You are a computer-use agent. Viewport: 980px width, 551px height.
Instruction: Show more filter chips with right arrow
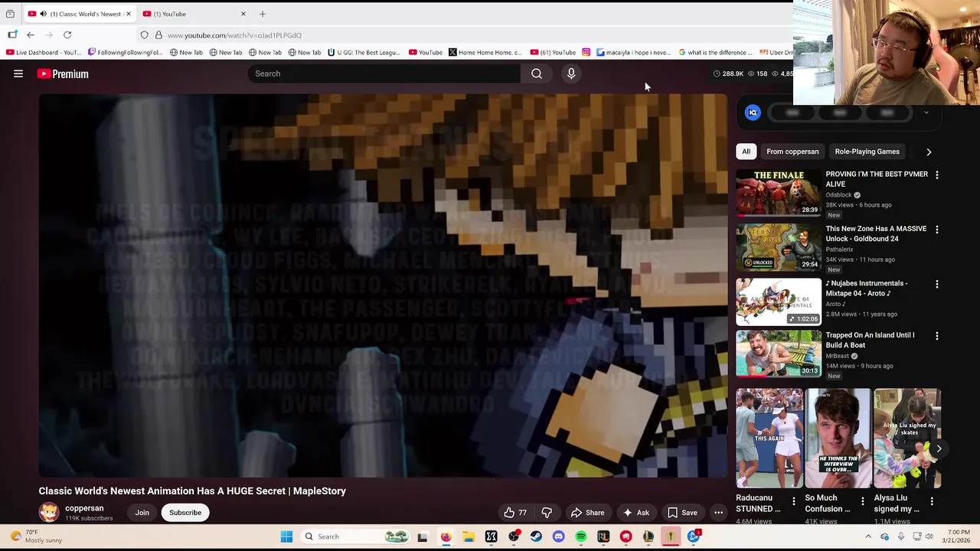click(x=929, y=152)
